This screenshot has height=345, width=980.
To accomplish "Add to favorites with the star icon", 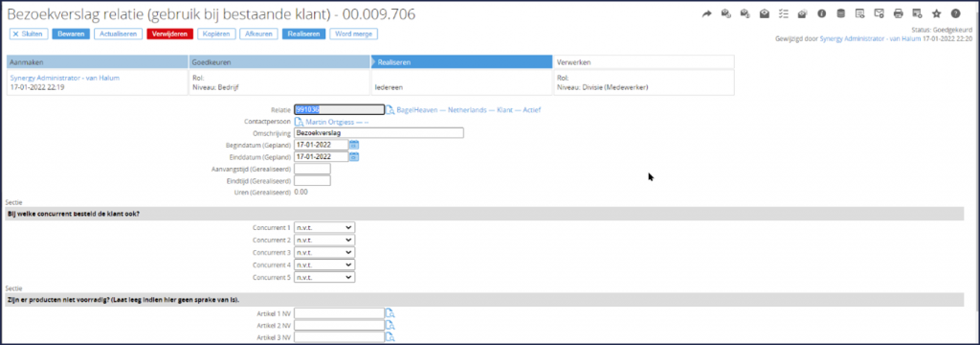I will pyautogui.click(x=936, y=13).
